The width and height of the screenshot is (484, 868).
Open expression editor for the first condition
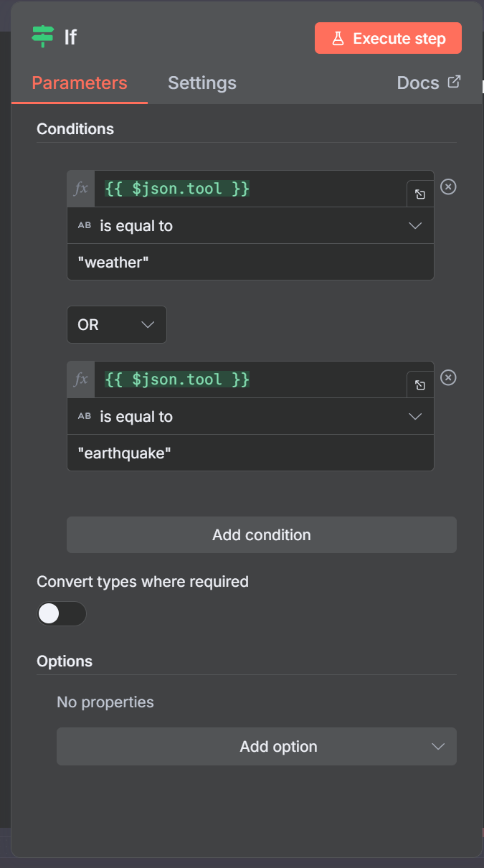420,194
